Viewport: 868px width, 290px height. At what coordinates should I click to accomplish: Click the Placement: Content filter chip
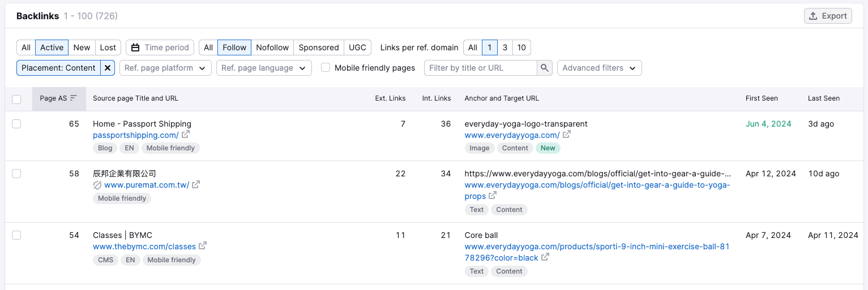click(58, 68)
